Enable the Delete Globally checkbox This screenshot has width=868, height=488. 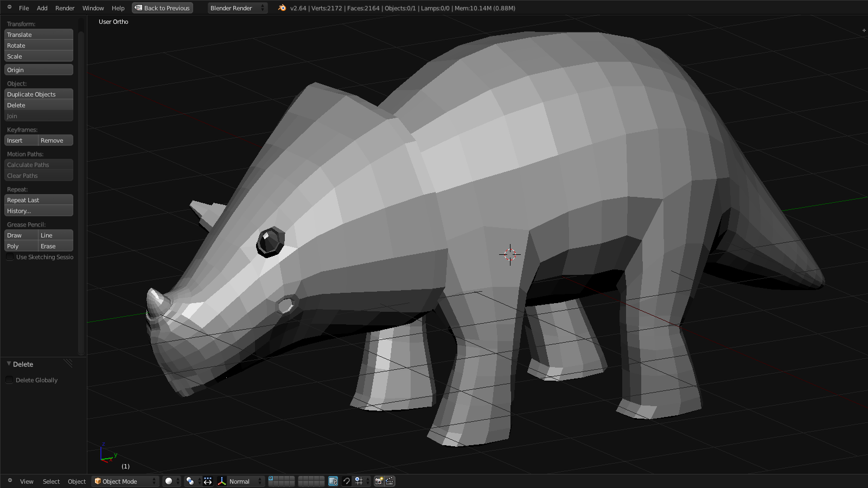coord(10,380)
